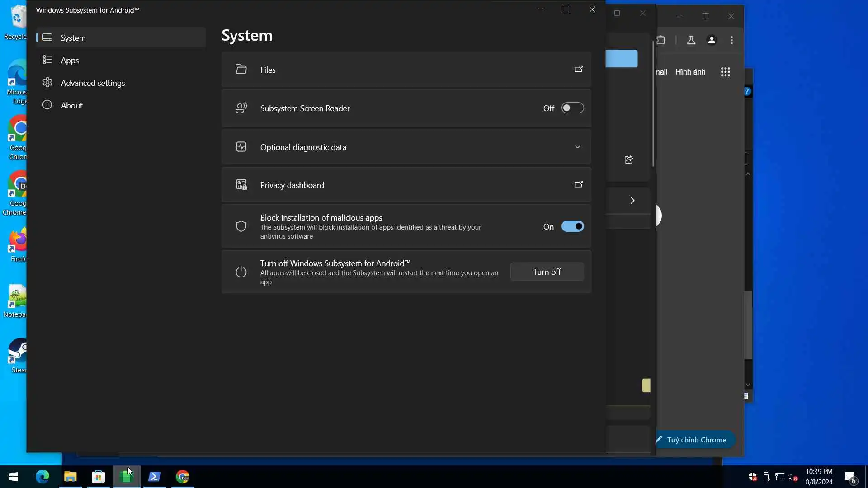Click right chevron arrow in background panel
Image resolution: width=868 pixels, height=488 pixels.
pos(632,200)
